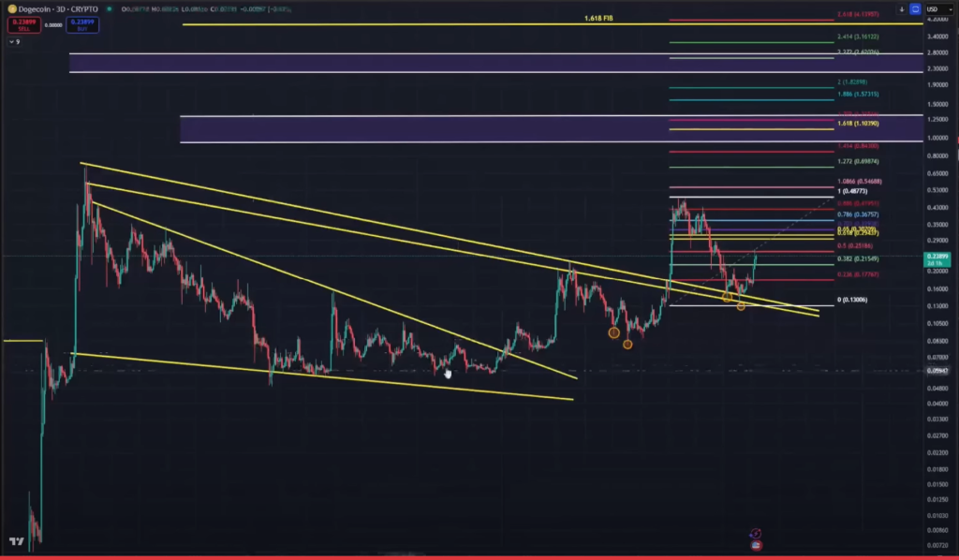Click the Dogecoin coin logo in the legend
Viewport: 959px width, 560px height.
tap(12, 8)
